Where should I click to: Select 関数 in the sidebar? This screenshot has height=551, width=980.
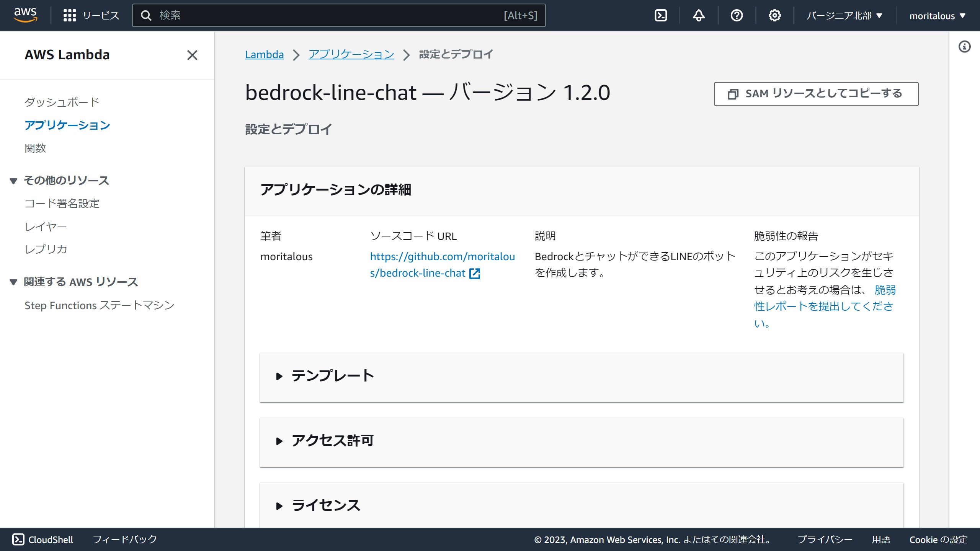pos(35,148)
